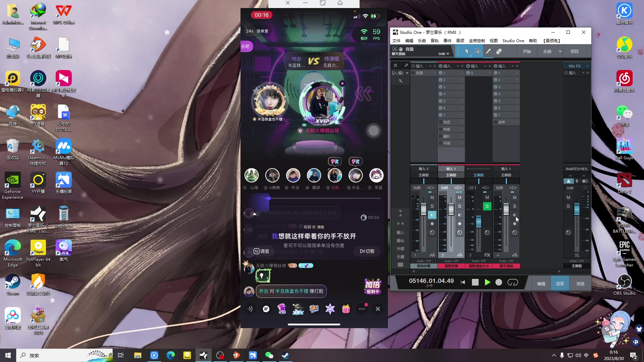The height and width of the screenshot is (362, 644).
Task: Click the Record transport button
Action: click(499, 282)
